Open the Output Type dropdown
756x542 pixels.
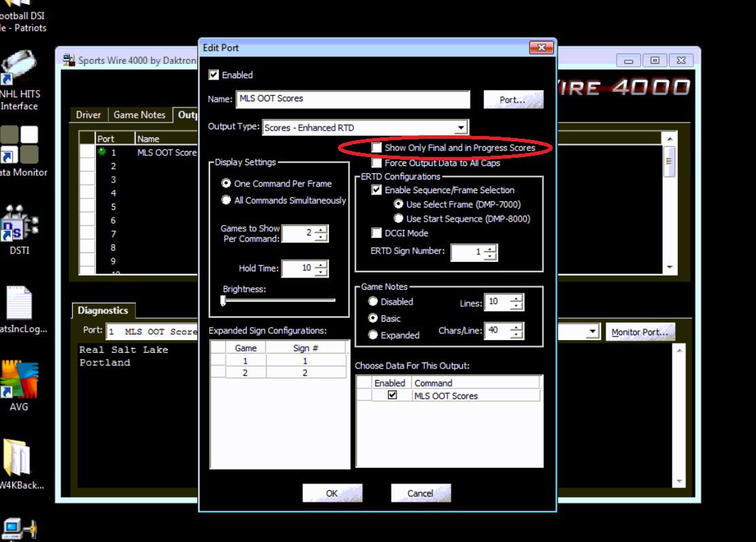tap(461, 127)
